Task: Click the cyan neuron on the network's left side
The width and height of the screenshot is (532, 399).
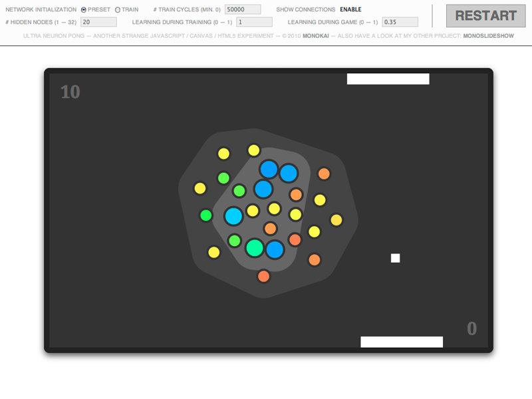Action: (x=234, y=215)
